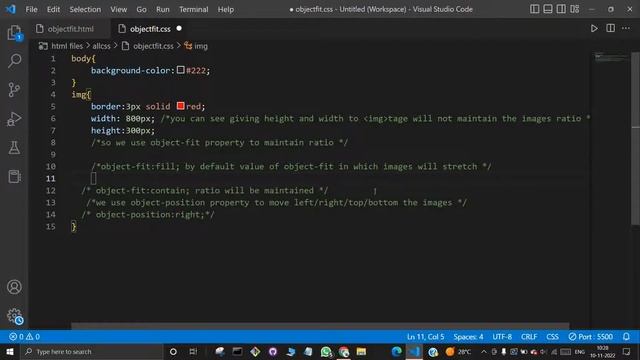Open the editor More Actions ellipsis
This screenshot has height=360, width=640.
pos(626,28)
